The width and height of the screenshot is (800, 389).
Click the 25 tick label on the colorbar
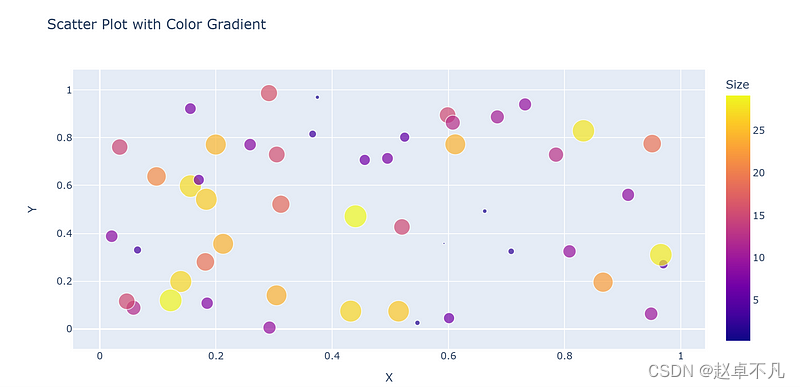point(759,131)
